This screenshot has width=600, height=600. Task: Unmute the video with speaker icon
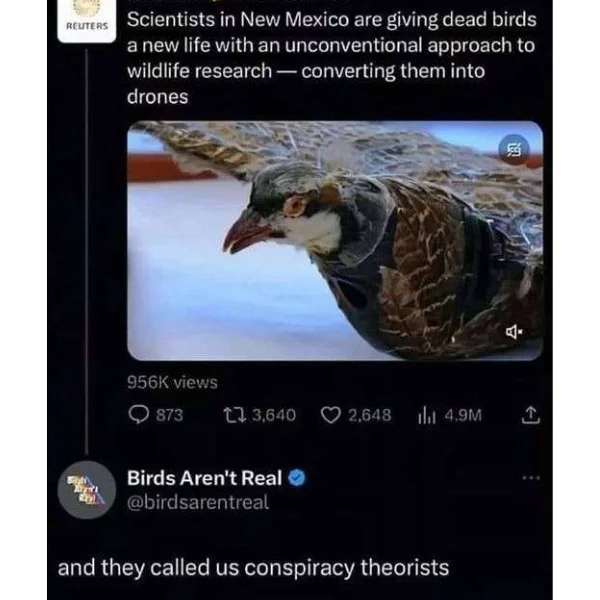point(514,332)
